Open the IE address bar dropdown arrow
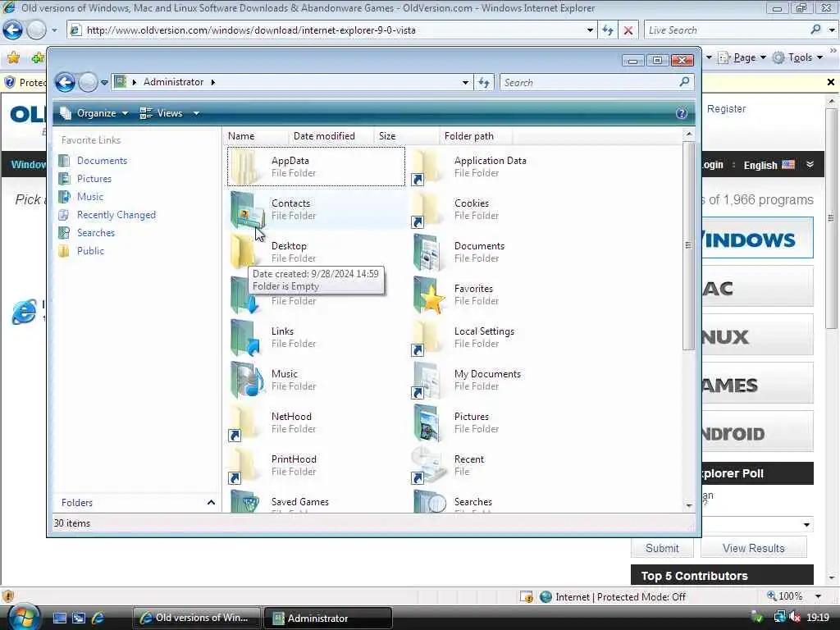The image size is (840, 630). pos(590,30)
